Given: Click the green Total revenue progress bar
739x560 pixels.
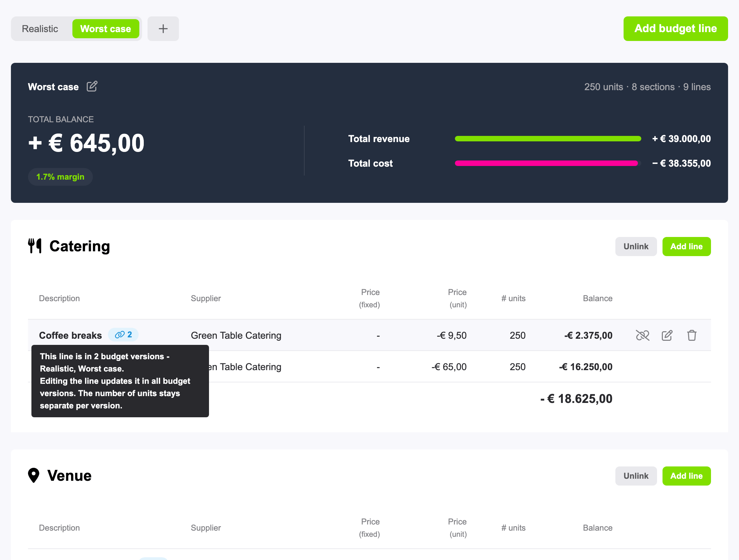Looking at the screenshot, I should pyautogui.click(x=548, y=139).
